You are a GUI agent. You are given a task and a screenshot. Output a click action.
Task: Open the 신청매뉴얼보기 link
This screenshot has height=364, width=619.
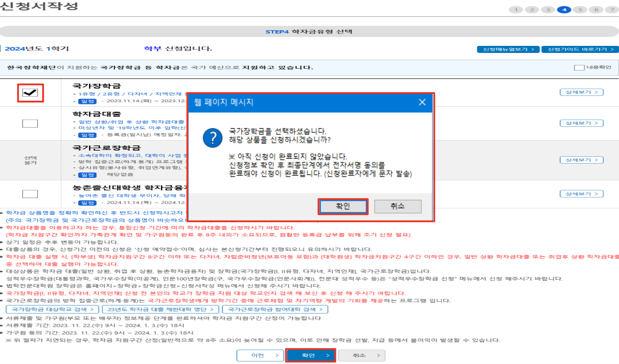coord(508,49)
